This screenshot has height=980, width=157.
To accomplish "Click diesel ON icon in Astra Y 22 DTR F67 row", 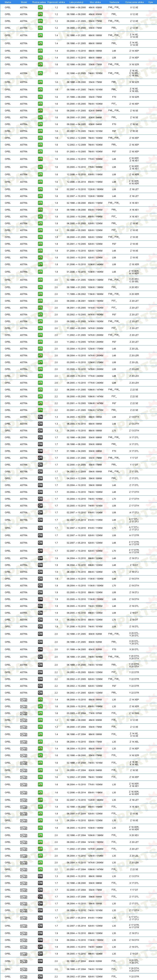I will (40, 686).
